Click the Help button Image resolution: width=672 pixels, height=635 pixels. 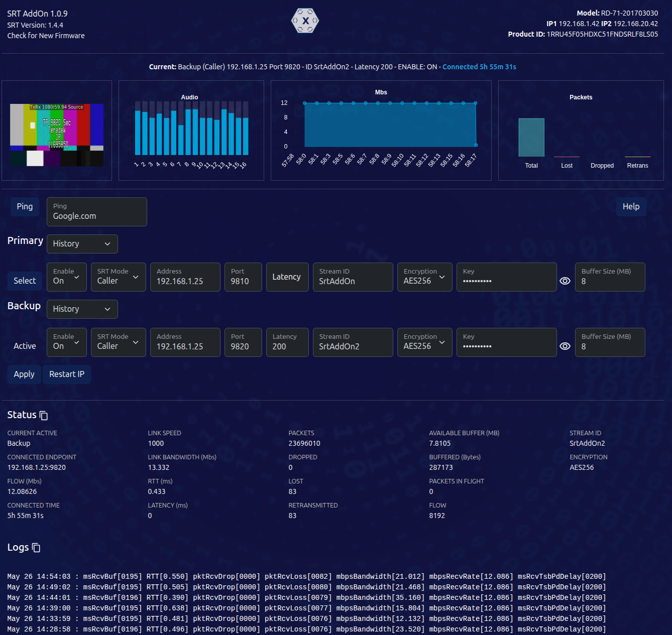[631, 207]
